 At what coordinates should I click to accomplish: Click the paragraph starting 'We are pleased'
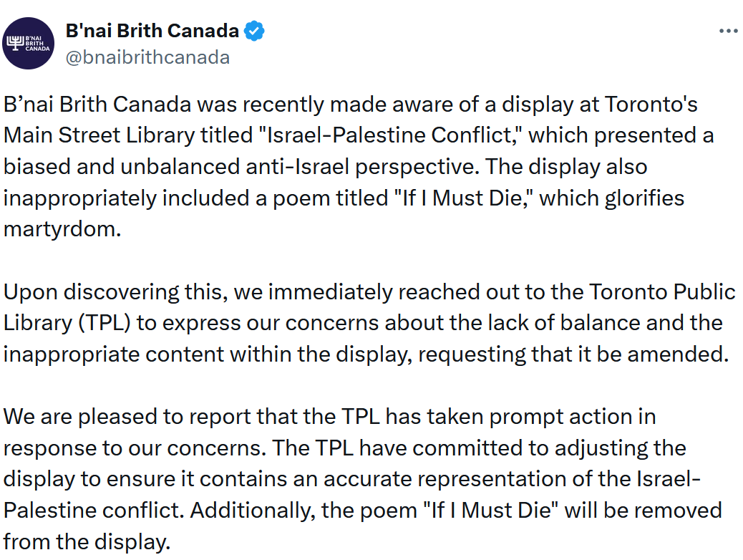(x=362, y=479)
